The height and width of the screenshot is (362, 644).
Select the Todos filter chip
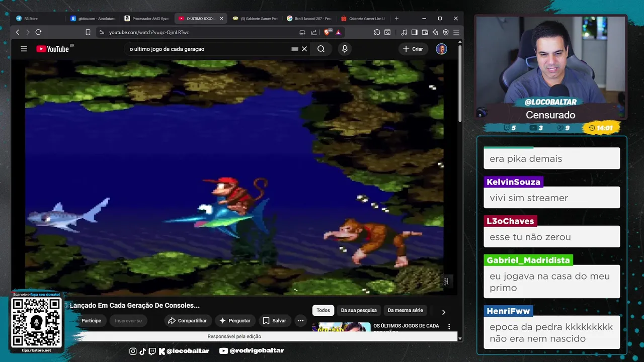point(324,310)
